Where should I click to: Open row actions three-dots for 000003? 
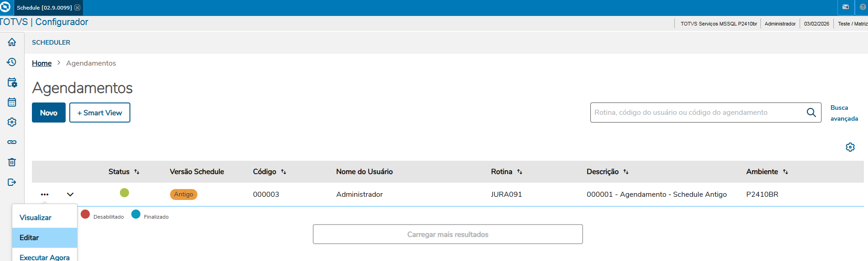click(x=45, y=194)
